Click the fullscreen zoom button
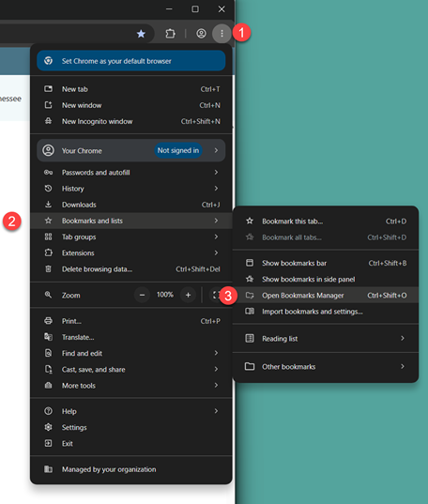 click(216, 295)
